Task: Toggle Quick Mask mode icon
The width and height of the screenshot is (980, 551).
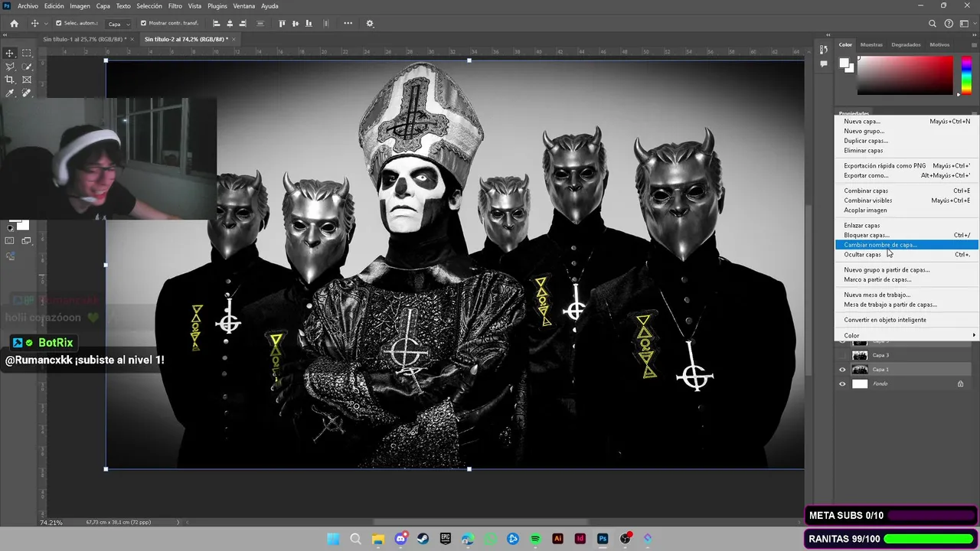Action: click(x=10, y=240)
